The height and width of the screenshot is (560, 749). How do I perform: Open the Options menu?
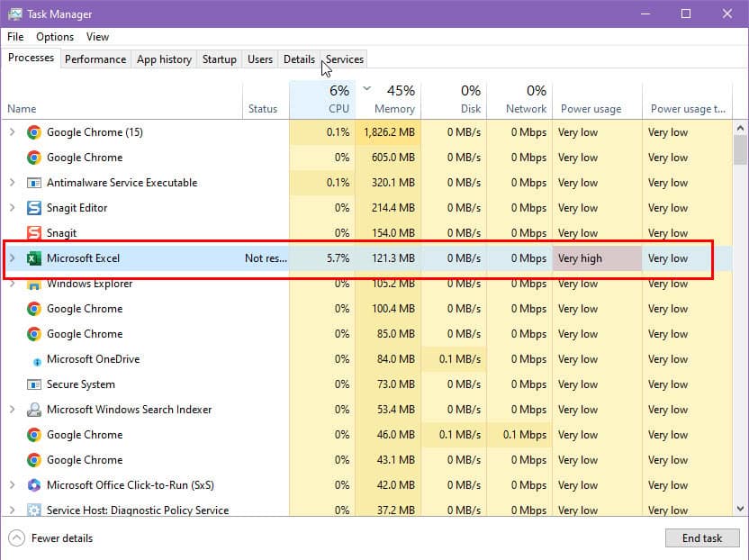click(x=55, y=37)
